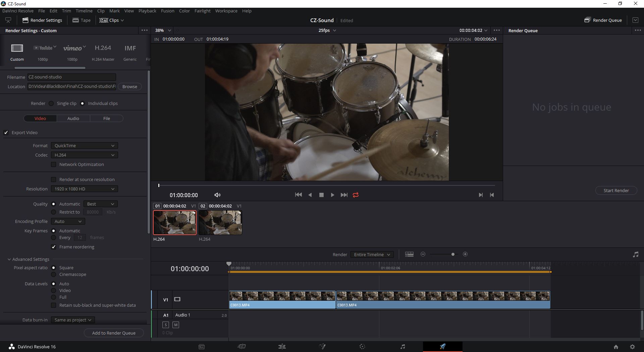Jump to last frame in viewer
The height and width of the screenshot is (352, 644).
point(344,195)
